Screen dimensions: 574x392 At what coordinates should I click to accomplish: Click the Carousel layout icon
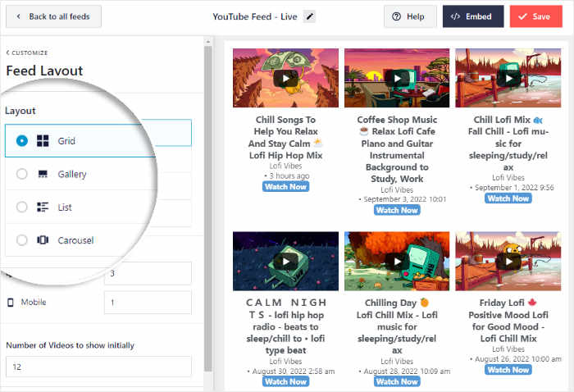43,240
